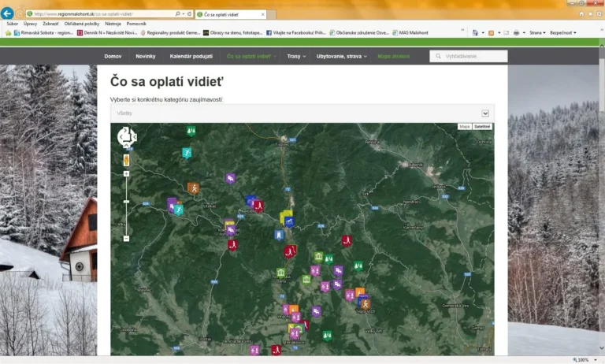This screenshot has width=605, height=364.
Task: Open the status bar zoom level dropdown
Action: [596, 360]
